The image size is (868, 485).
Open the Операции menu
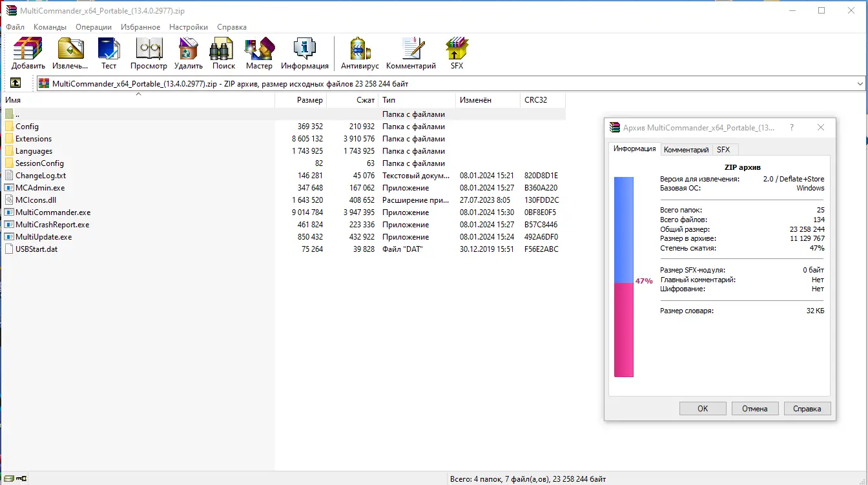point(94,27)
